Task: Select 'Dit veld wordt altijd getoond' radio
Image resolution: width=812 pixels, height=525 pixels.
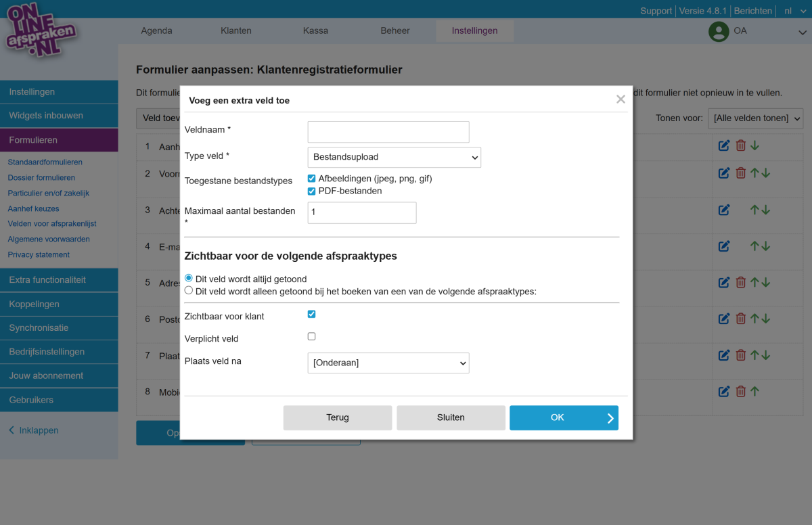Action: tap(189, 279)
